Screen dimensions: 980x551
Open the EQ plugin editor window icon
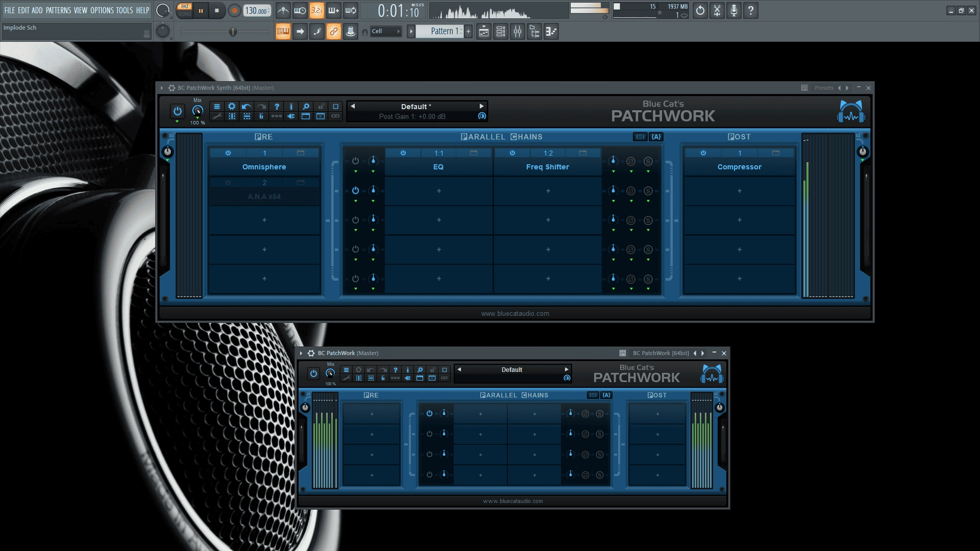point(474,153)
